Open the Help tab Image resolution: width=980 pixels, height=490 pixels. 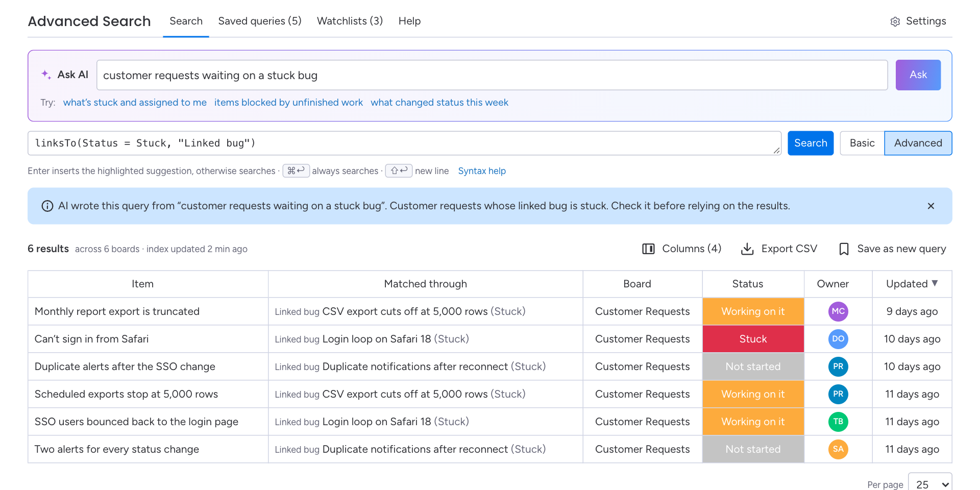(409, 21)
